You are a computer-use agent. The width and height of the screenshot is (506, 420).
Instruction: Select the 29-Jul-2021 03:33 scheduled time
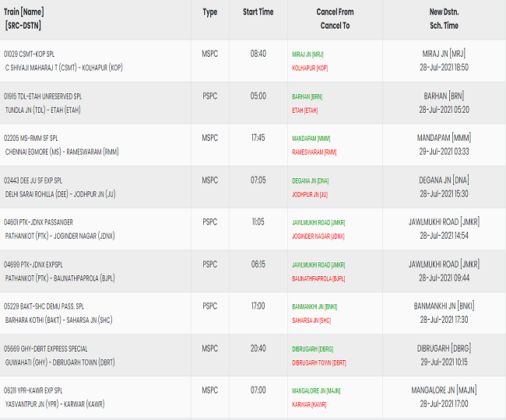pyautogui.click(x=444, y=152)
